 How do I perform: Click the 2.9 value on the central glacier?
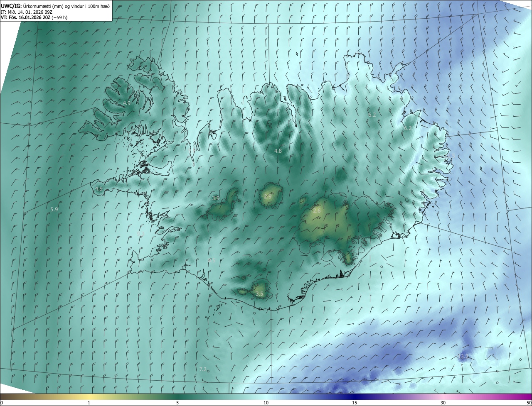pos(268,196)
